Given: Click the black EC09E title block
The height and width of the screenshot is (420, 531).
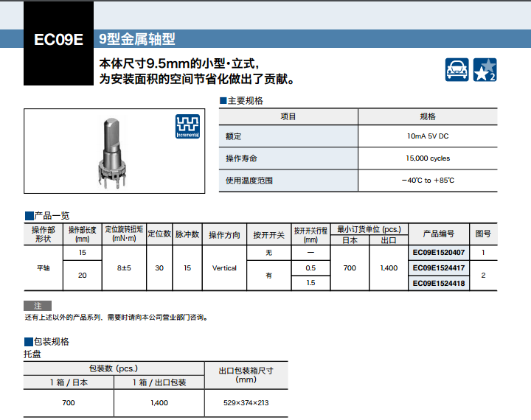Looking at the screenshot, I should 59,40.
